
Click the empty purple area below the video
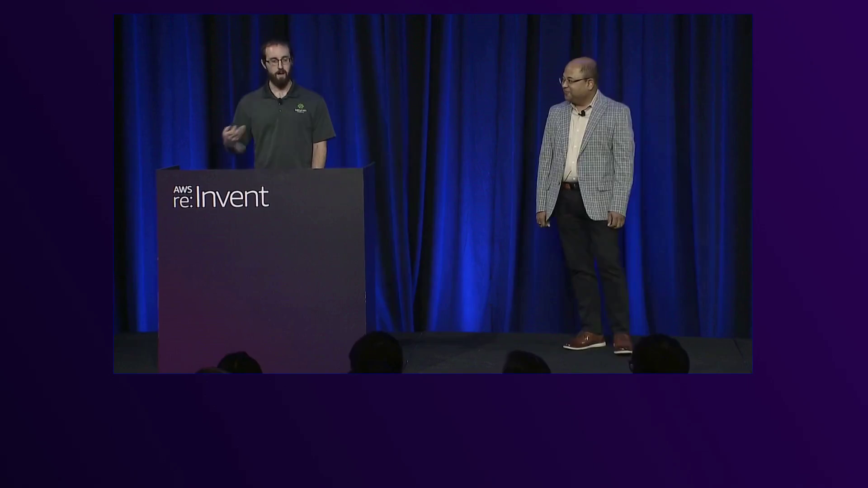click(x=434, y=429)
